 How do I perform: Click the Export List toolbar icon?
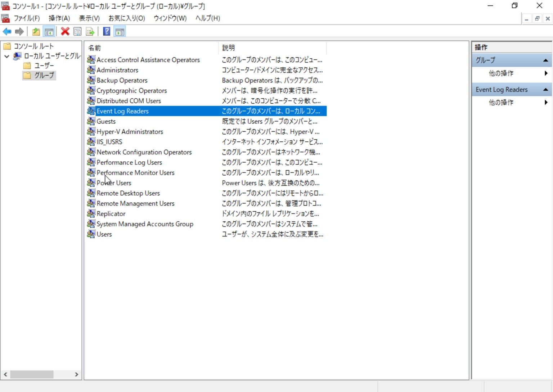[x=90, y=32]
